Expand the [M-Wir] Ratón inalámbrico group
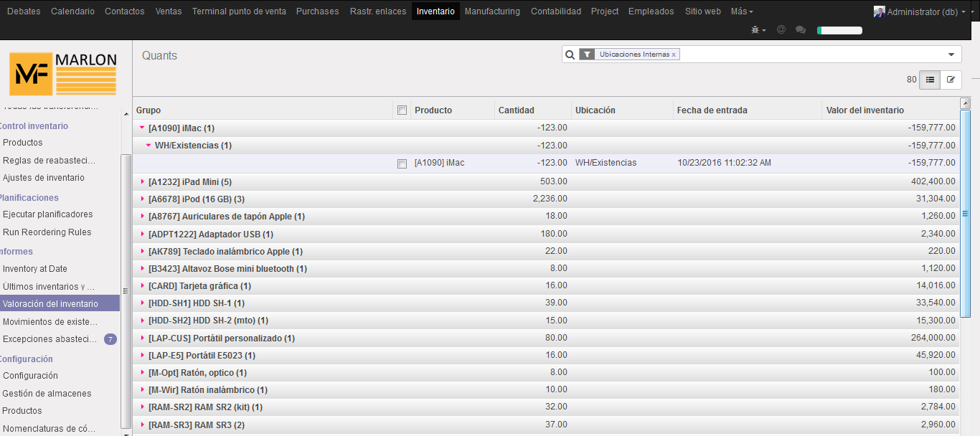This screenshot has height=436, width=980. [x=142, y=390]
